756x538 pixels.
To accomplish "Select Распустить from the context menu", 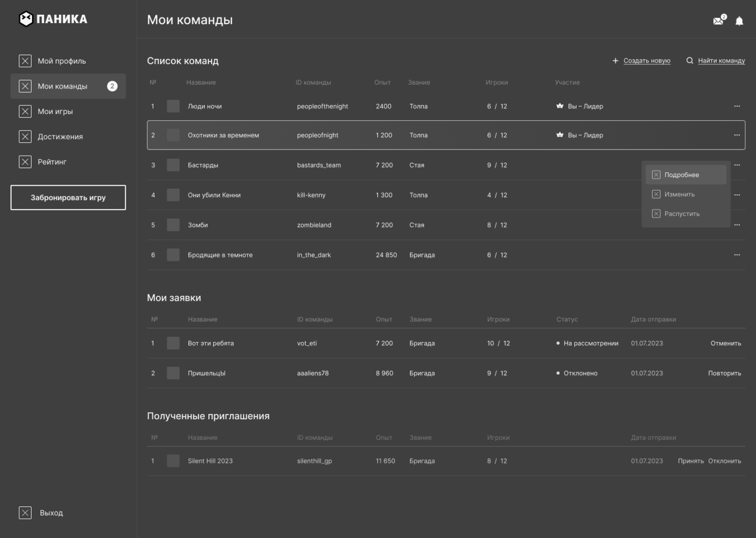I will pos(682,214).
